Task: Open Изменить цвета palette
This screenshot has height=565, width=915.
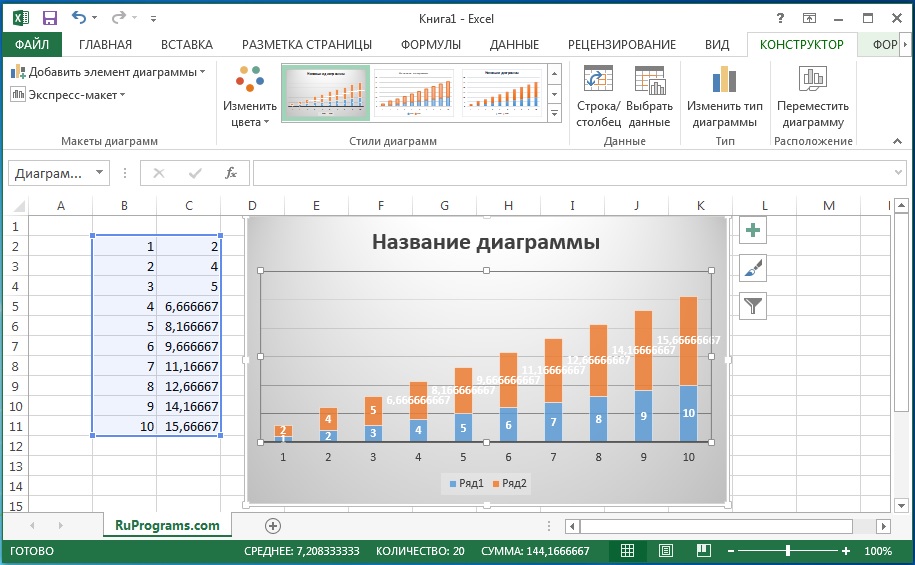Action: click(250, 97)
